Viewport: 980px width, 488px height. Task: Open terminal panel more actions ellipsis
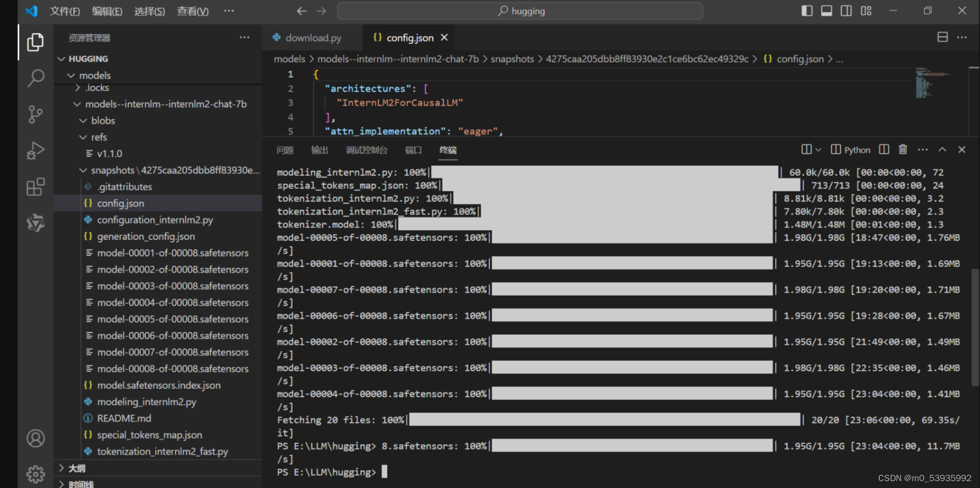pos(923,149)
